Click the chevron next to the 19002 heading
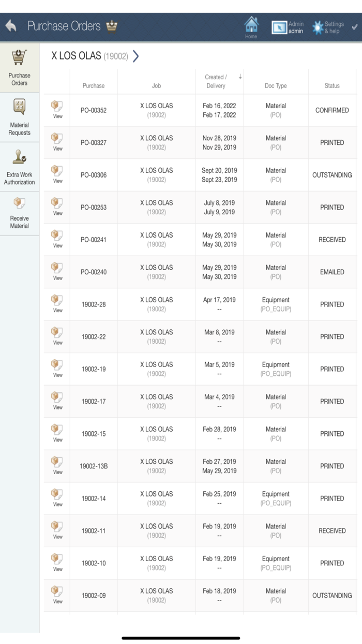 [137, 55]
